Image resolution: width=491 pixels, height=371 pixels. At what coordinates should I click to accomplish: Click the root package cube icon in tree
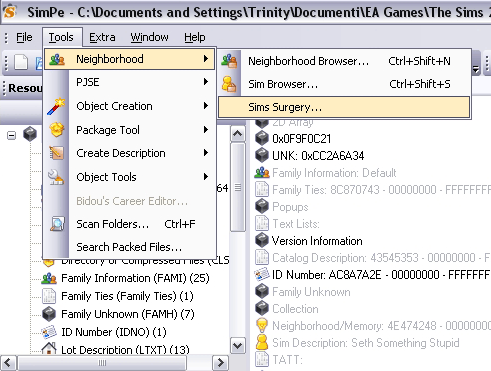tap(30, 134)
